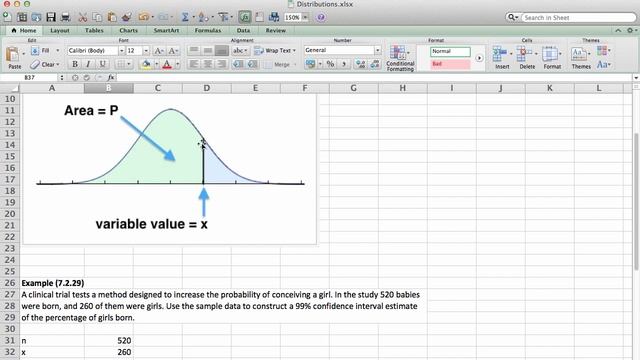Paste from the standard toolbar clipboard icon
The image size is (640, 360).
click(x=112, y=17)
